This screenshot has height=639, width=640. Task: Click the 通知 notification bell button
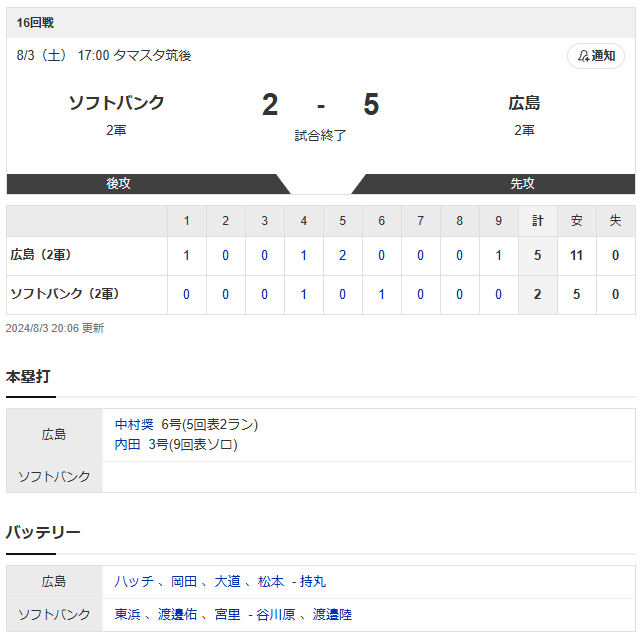[596, 55]
